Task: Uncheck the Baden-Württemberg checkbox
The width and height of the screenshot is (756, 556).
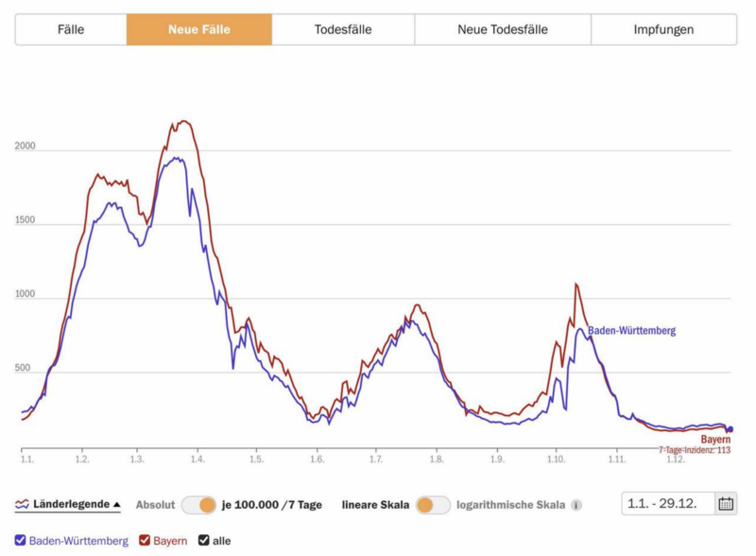Action: [x=20, y=540]
